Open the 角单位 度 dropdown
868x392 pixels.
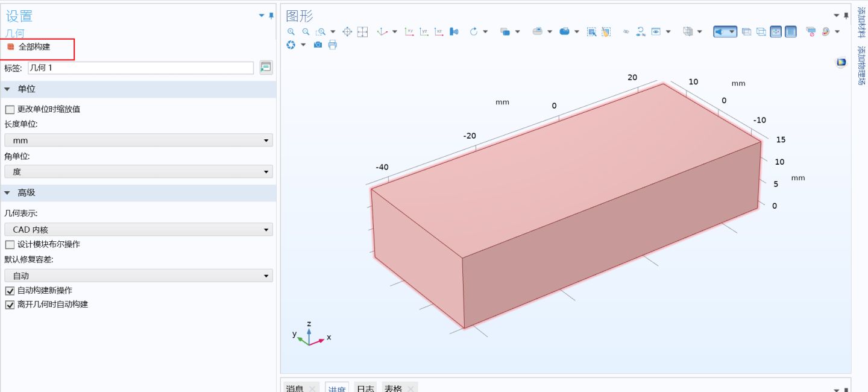click(139, 172)
